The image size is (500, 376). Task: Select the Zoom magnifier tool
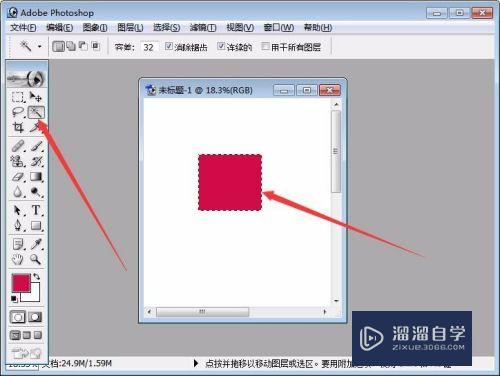click(35, 259)
